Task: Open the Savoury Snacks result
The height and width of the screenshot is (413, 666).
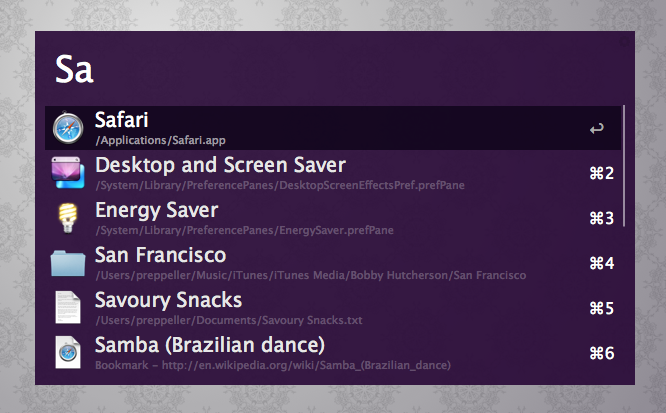Action: (168, 300)
